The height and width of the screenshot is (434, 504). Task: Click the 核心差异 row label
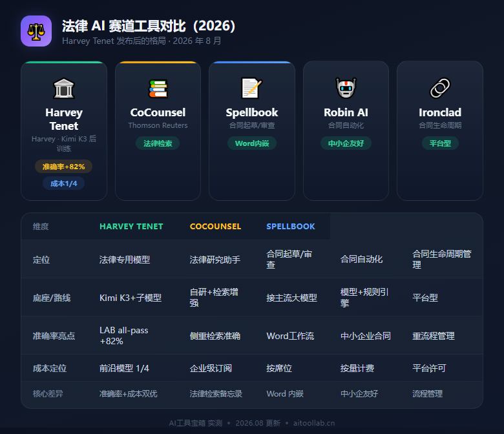(48, 394)
